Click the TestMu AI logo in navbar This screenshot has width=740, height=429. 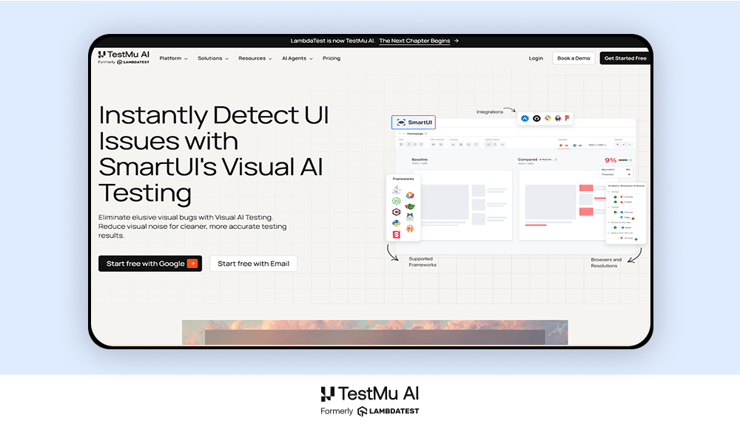124,57
